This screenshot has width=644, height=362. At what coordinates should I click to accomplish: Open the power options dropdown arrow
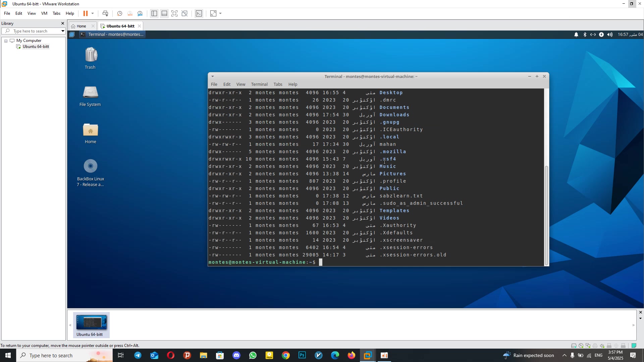(x=93, y=13)
